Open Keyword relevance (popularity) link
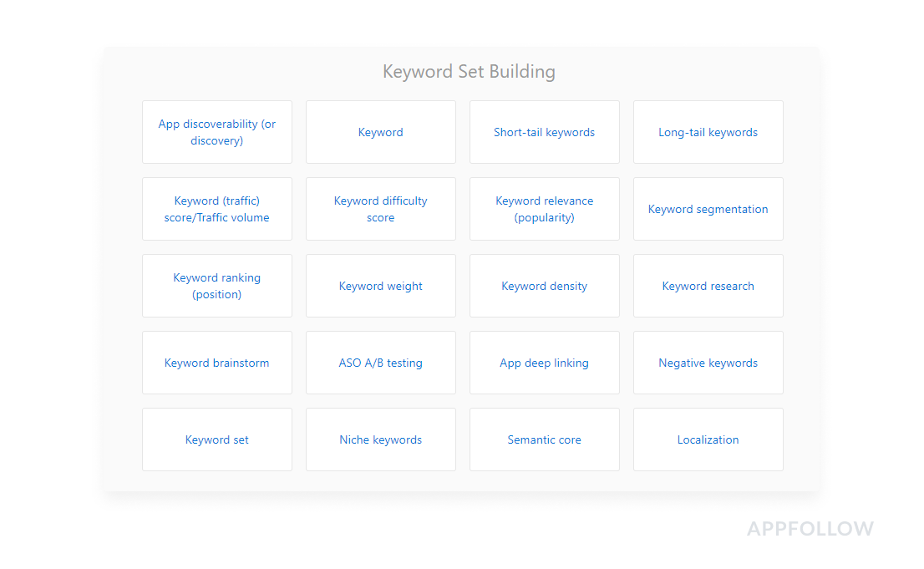 coord(545,209)
